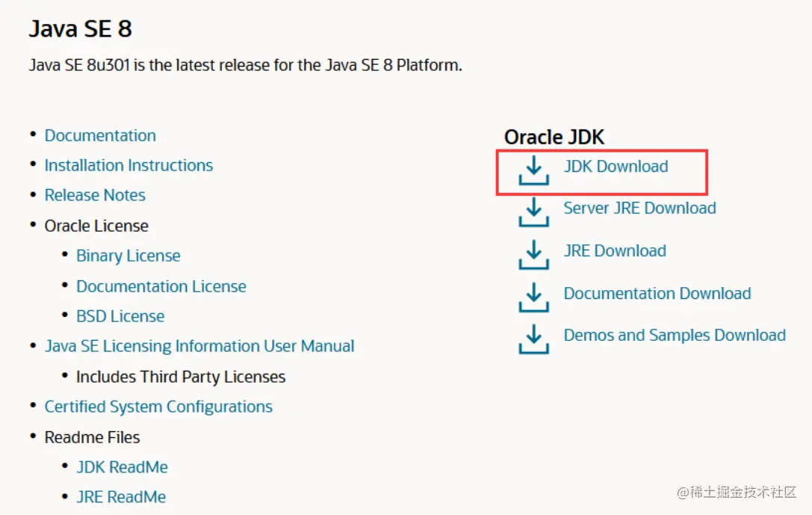The height and width of the screenshot is (515, 812).
Task: Open the JRE ReadMe link
Action: (121, 497)
